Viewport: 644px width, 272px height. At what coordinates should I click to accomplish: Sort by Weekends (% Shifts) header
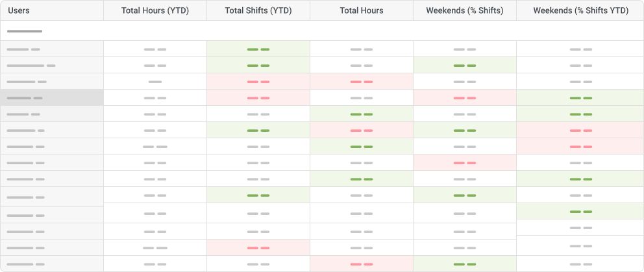(x=465, y=10)
